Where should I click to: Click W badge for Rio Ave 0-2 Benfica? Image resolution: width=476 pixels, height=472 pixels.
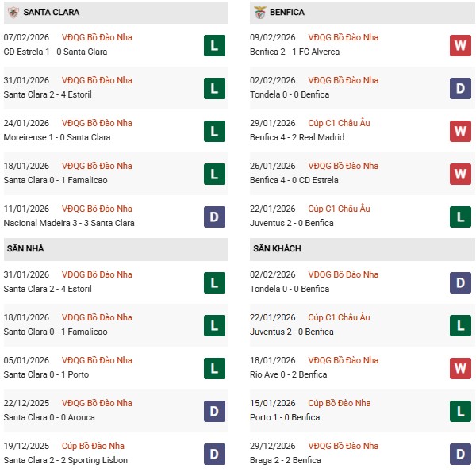coord(460,368)
